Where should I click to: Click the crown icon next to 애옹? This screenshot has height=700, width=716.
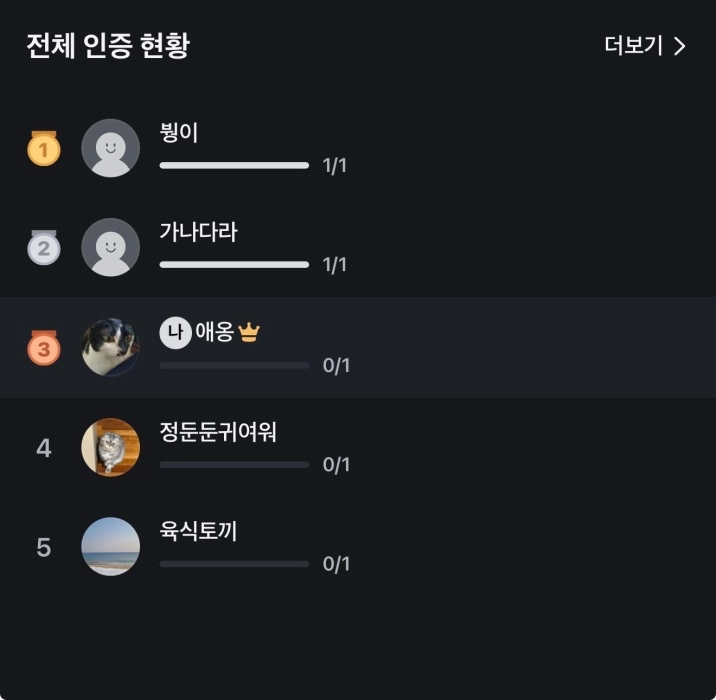point(249,333)
